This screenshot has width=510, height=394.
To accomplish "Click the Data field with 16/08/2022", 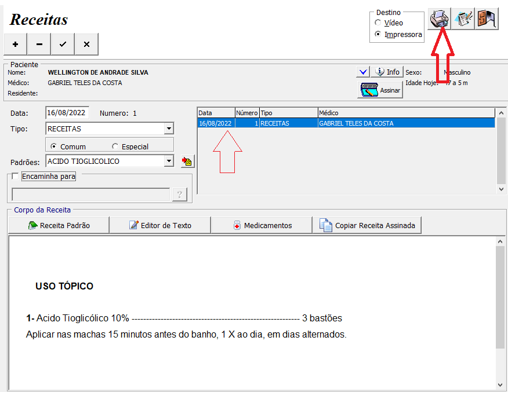I will [67, 113].
